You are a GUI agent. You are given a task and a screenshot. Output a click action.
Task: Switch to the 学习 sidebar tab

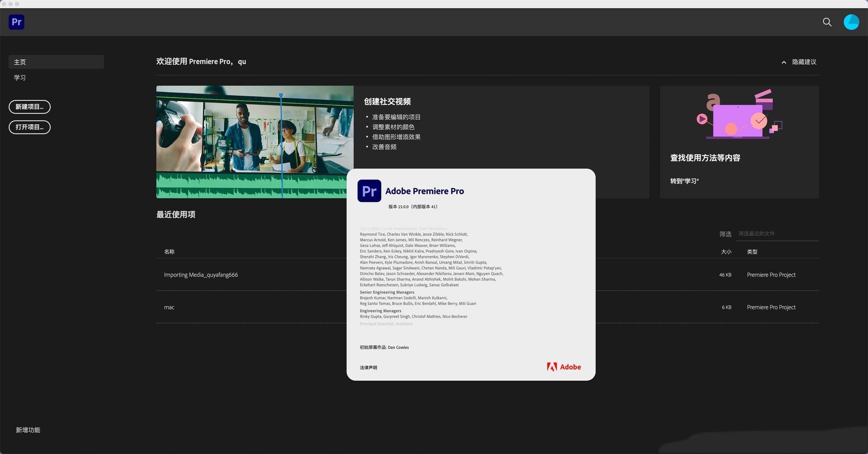[20, 78]
